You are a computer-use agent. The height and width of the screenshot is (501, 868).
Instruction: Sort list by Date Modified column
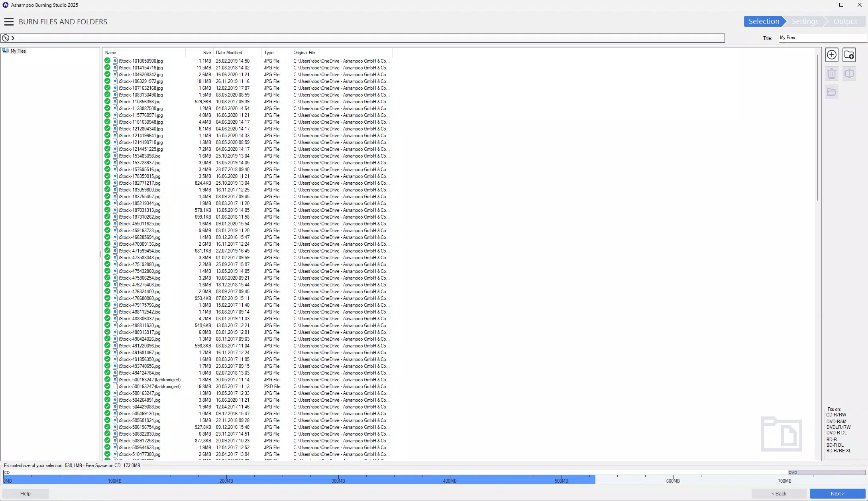[238, 53]
